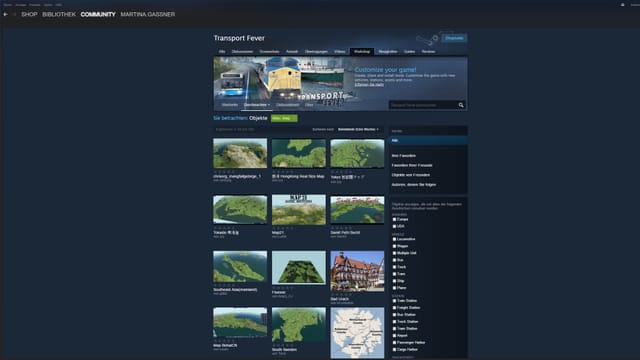This screenshot has height=360, width=640.
Task: Open the Flatster map thumbnail
Action: pos(299,268)
